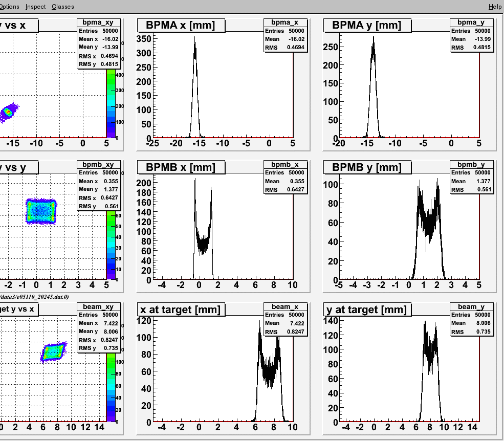Open the Inspect menu
The image size is (504, 441).
[x=35, y=7]
